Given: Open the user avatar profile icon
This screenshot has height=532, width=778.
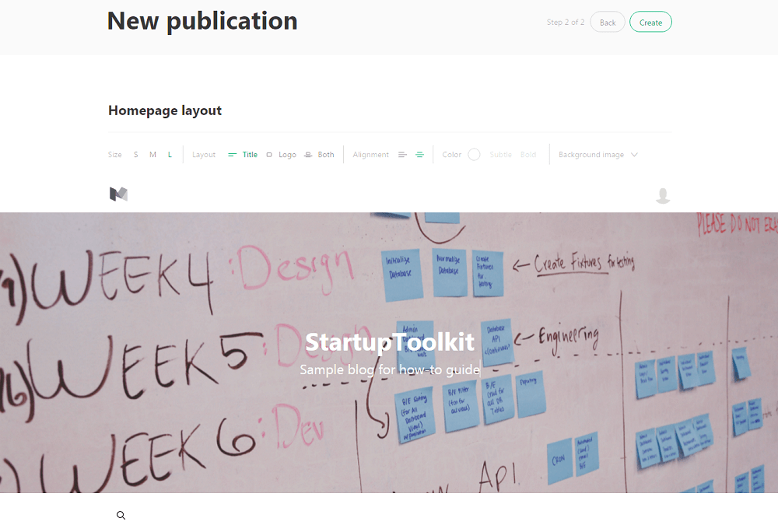Looking at the screenshot, I should (x=663, y=196).
